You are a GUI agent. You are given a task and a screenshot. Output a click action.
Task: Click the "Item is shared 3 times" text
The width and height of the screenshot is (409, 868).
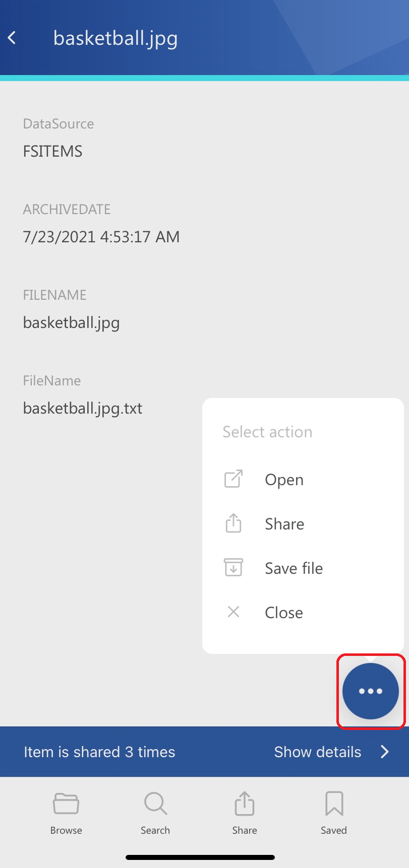99,752
